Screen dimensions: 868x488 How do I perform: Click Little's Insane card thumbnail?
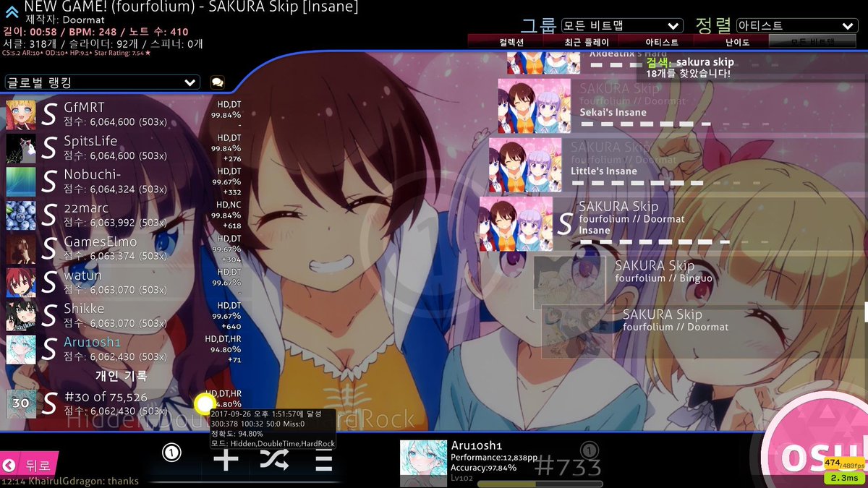tap(525, 165)
